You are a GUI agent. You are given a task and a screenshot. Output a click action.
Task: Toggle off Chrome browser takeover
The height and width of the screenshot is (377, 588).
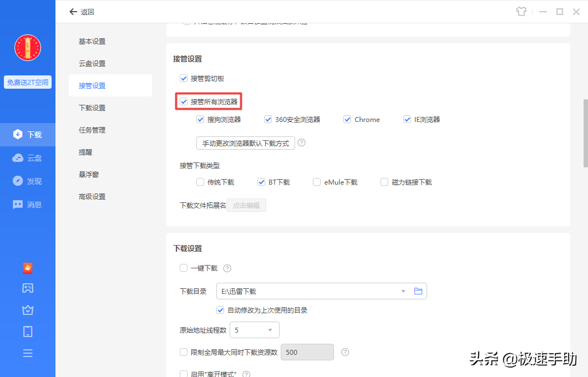[x=347, y=119]
